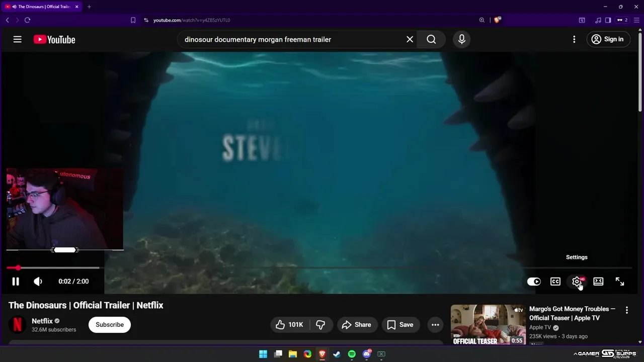Toggle closed captions CC

pos(555,282)
